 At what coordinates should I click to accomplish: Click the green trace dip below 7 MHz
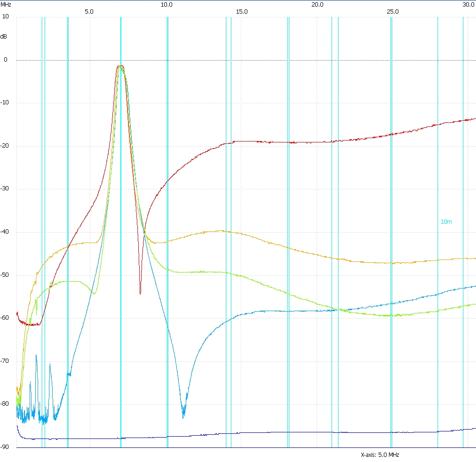click(95, 293)
